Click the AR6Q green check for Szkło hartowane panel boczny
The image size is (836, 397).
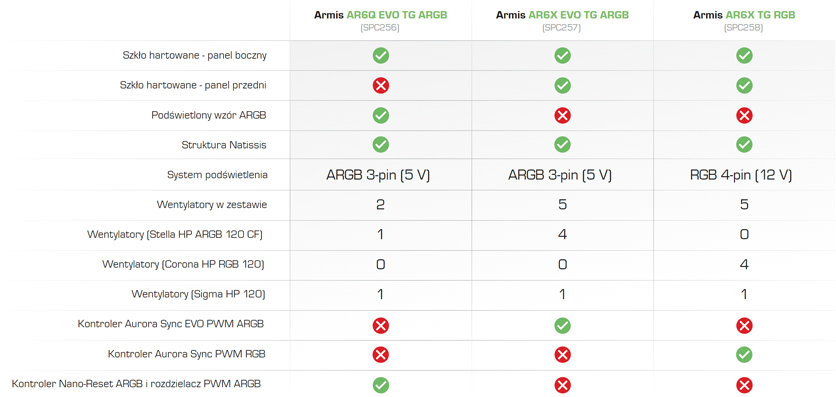click(381, 55)
